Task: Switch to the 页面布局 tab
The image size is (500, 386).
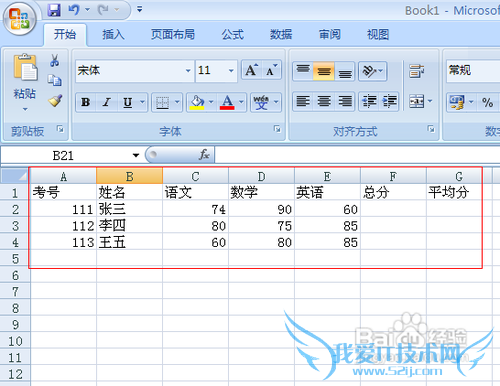Action: (x=173, y=34)
